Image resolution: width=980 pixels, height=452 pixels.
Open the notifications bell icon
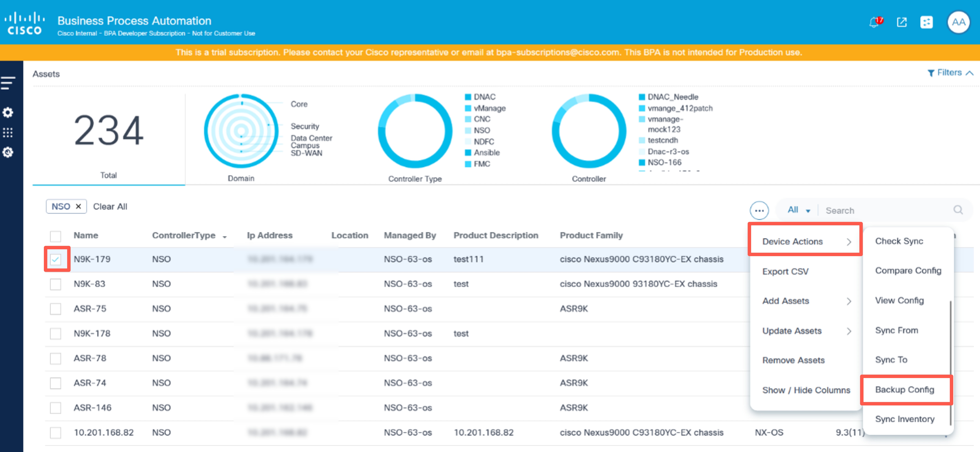(874, 22)
